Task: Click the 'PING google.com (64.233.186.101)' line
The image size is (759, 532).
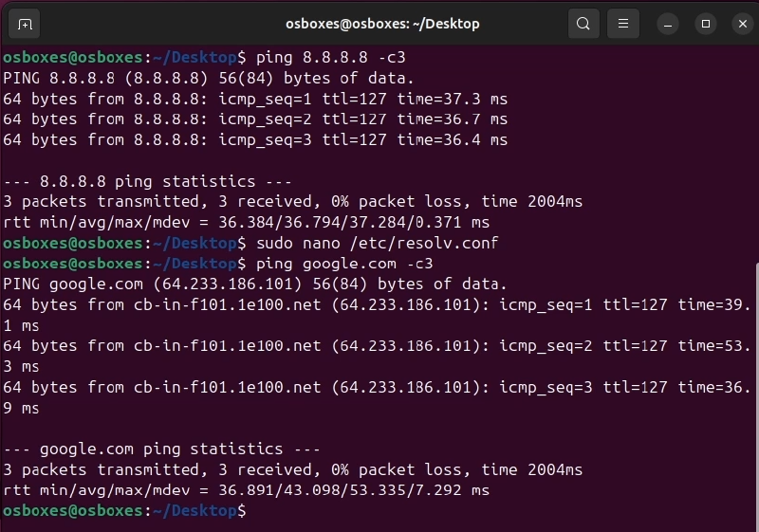Action: pyautogui.click(x=255, y=284)
